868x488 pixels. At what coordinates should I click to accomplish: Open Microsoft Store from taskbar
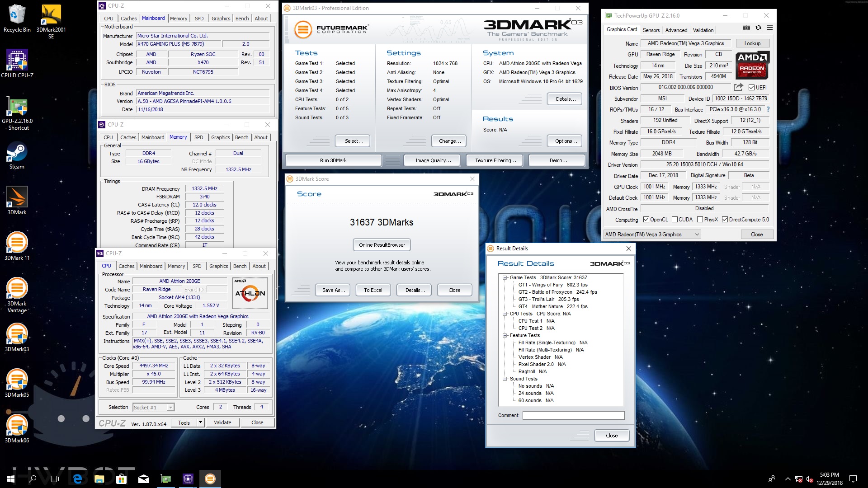pyautogui.click(x=121, y=479)
